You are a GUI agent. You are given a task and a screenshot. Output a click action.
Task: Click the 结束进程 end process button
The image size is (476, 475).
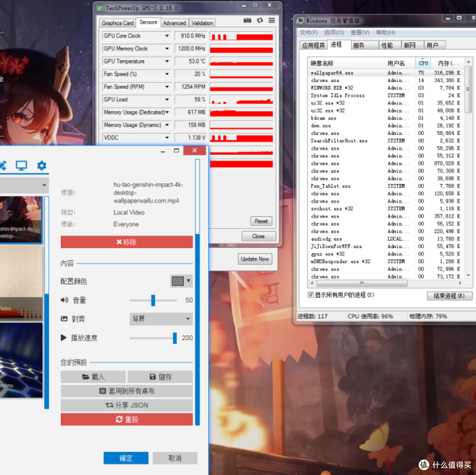449,296
